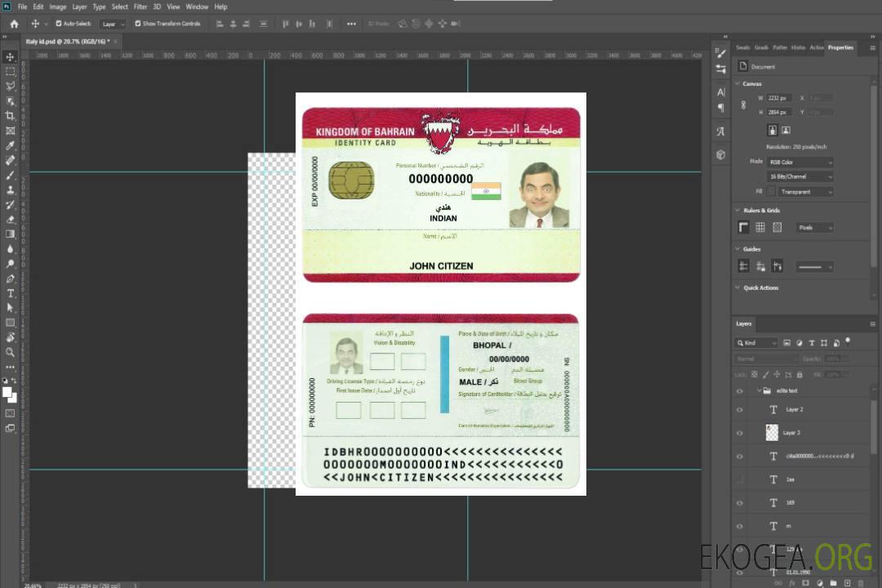Open the Paragraph panel icon
The width and height of the screenshot is (882, 588).
pos(721,108)
